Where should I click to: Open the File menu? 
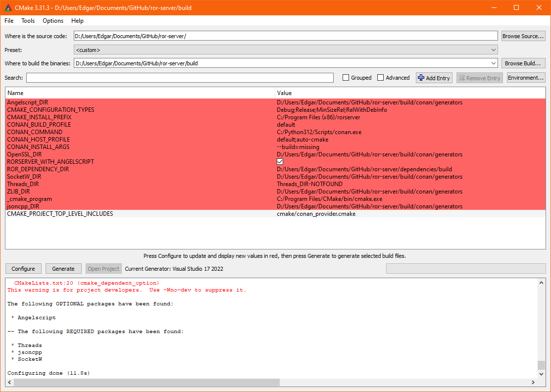(x=8, y=21)
